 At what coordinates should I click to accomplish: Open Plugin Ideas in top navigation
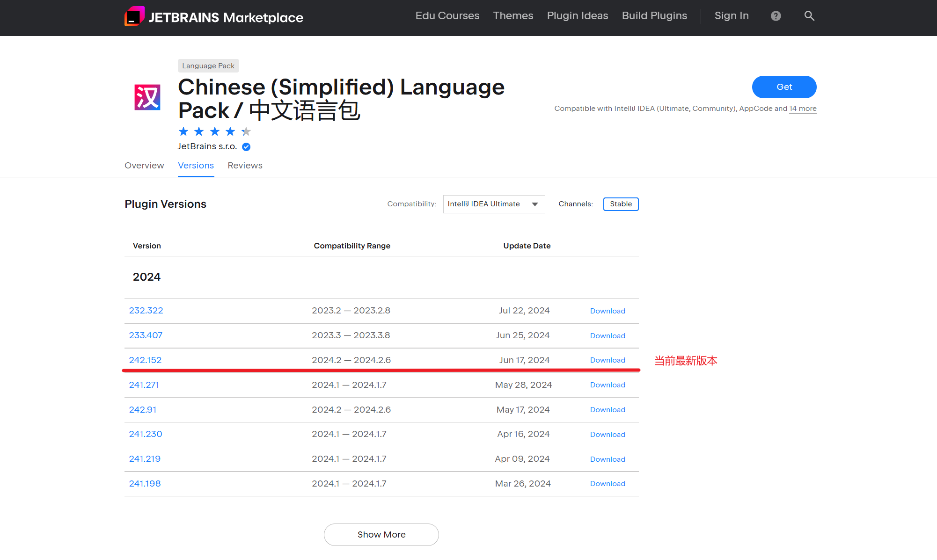pos(577,16)
